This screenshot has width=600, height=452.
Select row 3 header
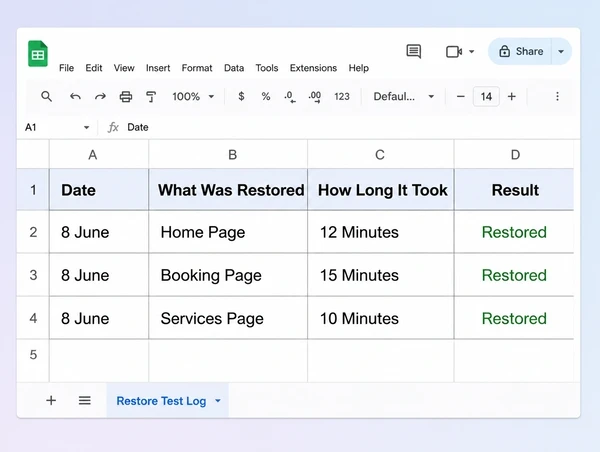(33, 275)
